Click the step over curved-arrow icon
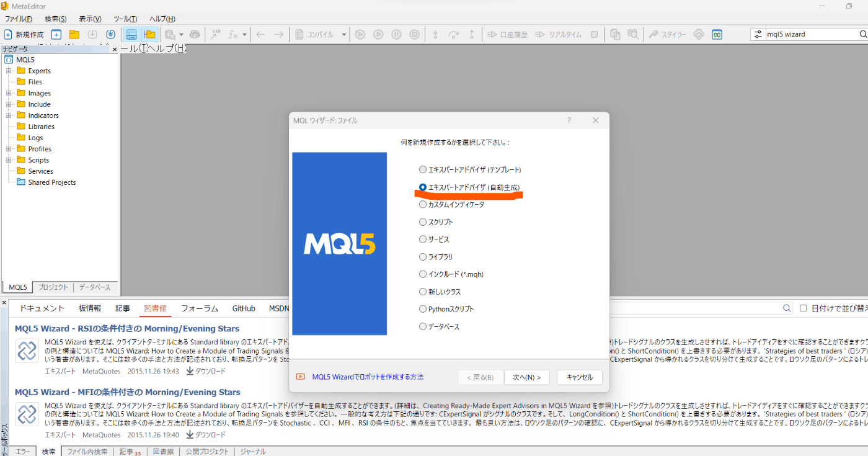Viewport: 868px width, 456px height. pos(453,35)
